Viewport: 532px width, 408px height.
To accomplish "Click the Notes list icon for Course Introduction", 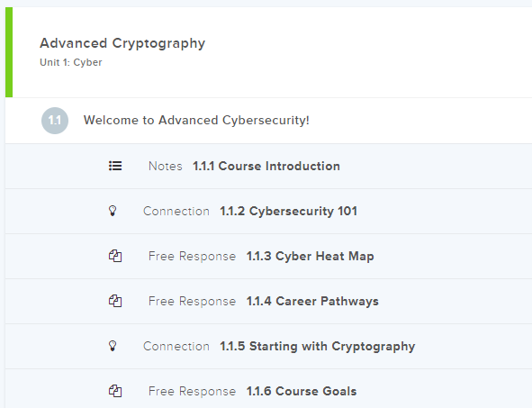I will coord(115,166).
